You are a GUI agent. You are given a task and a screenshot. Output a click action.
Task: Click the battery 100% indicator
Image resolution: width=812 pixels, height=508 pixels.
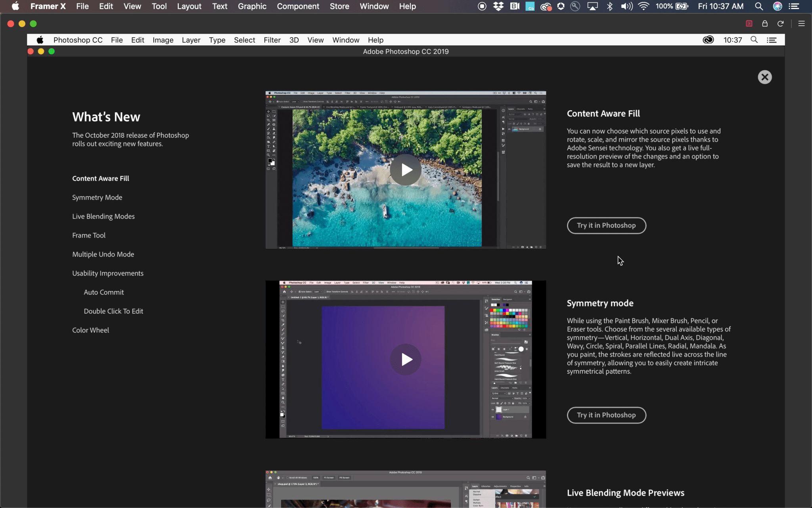coord(672,6)
